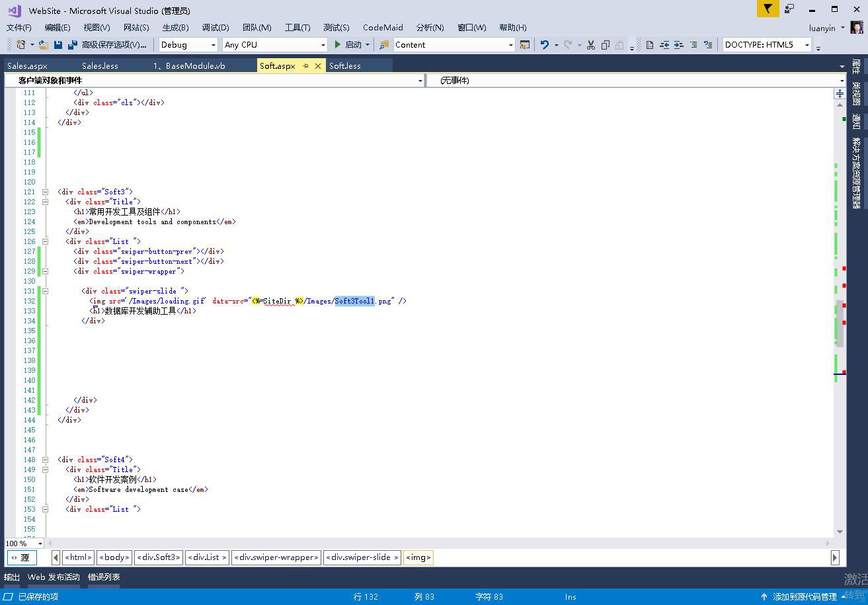Click the Copy icon in toolbar
The height and width of the screenshot is (605, 868).
point(605,45)
